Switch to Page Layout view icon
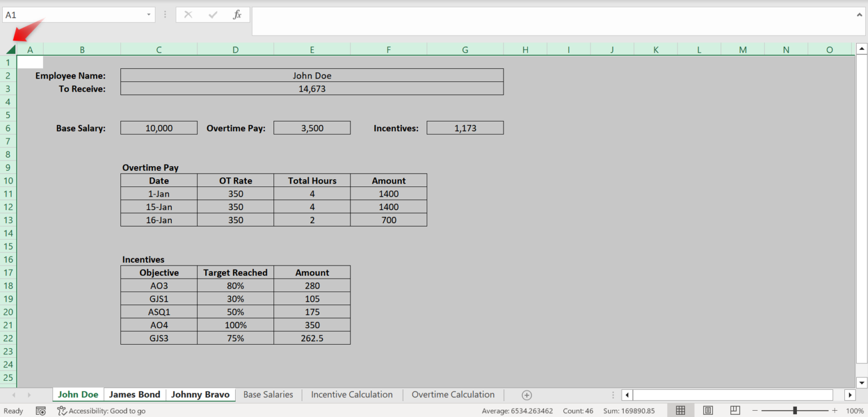The height and width of the screenshot is (417, 868). click(x=708, y=410)
